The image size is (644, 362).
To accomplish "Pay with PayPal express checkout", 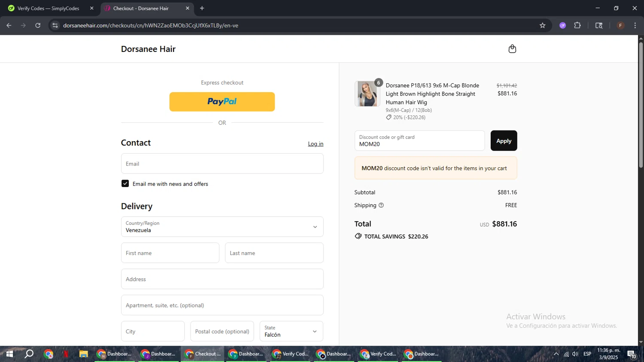I will coord(222,102).
